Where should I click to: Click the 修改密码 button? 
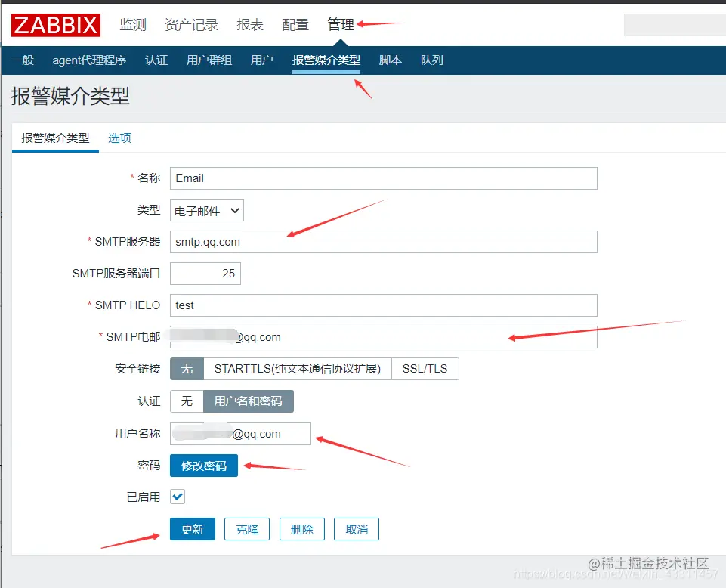point(204,466)
